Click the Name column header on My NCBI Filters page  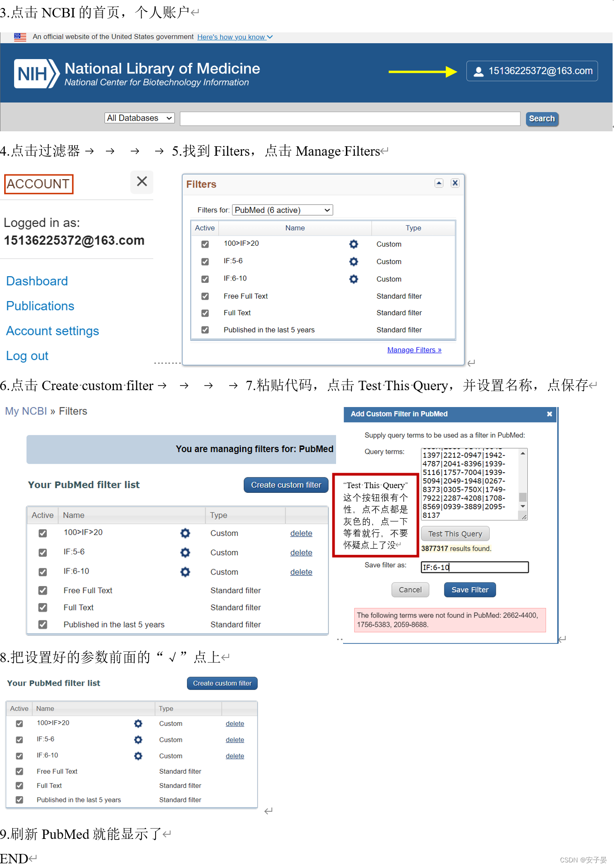(132, 515)
